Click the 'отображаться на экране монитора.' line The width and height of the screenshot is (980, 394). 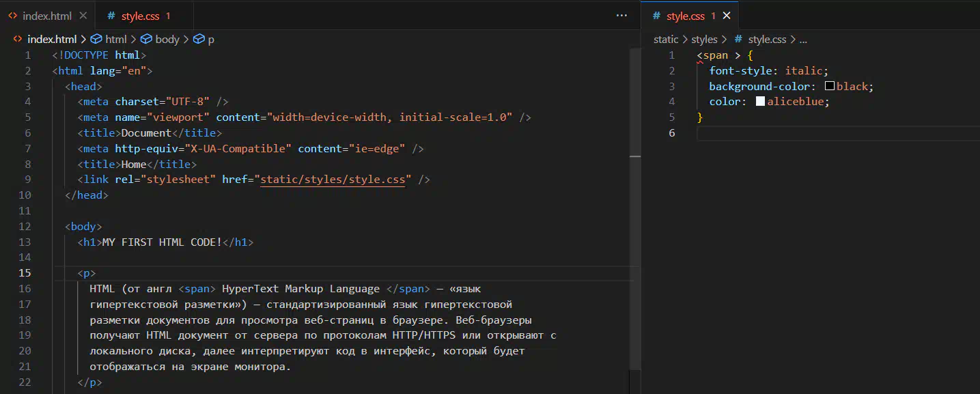(191, 367)
